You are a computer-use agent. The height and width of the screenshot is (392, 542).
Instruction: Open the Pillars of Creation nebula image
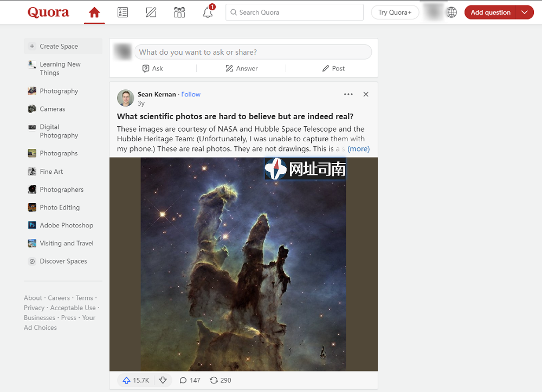(243, 264)
